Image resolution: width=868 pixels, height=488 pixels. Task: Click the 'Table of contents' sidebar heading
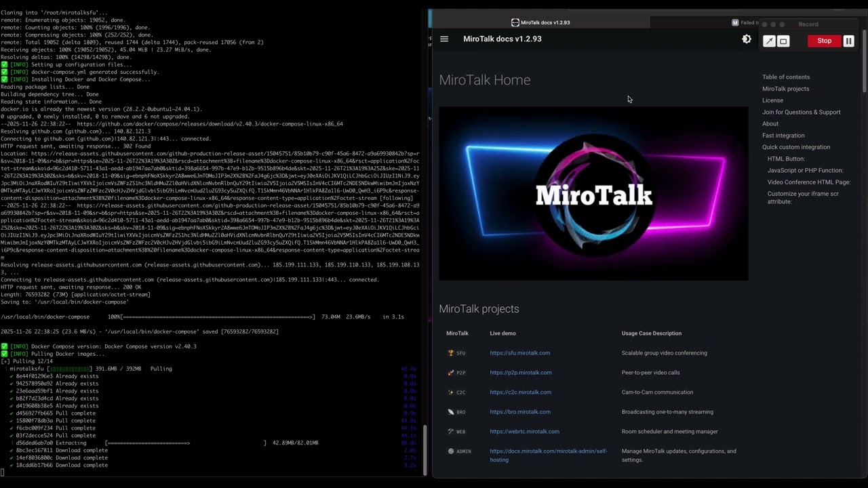(x=785, y=77)
